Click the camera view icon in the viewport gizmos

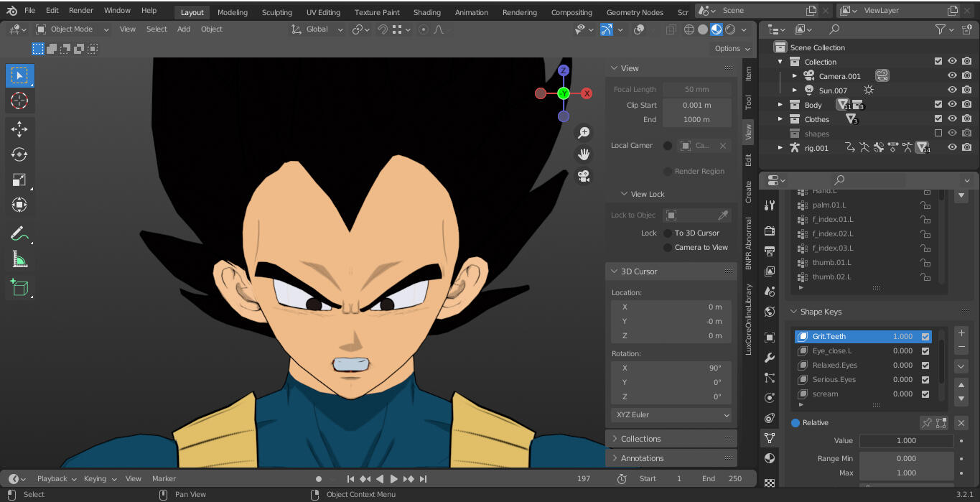pyautogui.click(x=584, y=175)
